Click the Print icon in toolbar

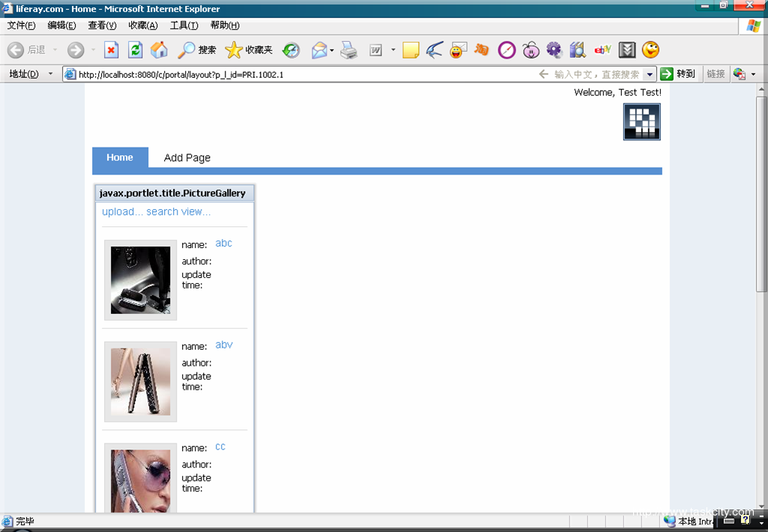click(x=349, y=50)
